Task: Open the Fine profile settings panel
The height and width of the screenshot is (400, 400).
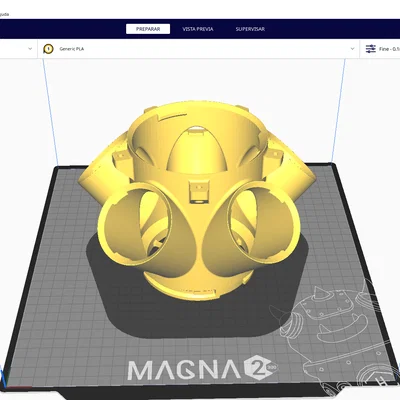Action: 380,49
